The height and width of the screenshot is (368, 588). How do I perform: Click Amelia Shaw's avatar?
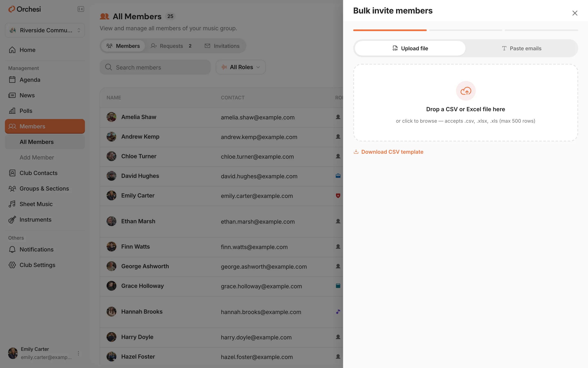tap(111, 117)
